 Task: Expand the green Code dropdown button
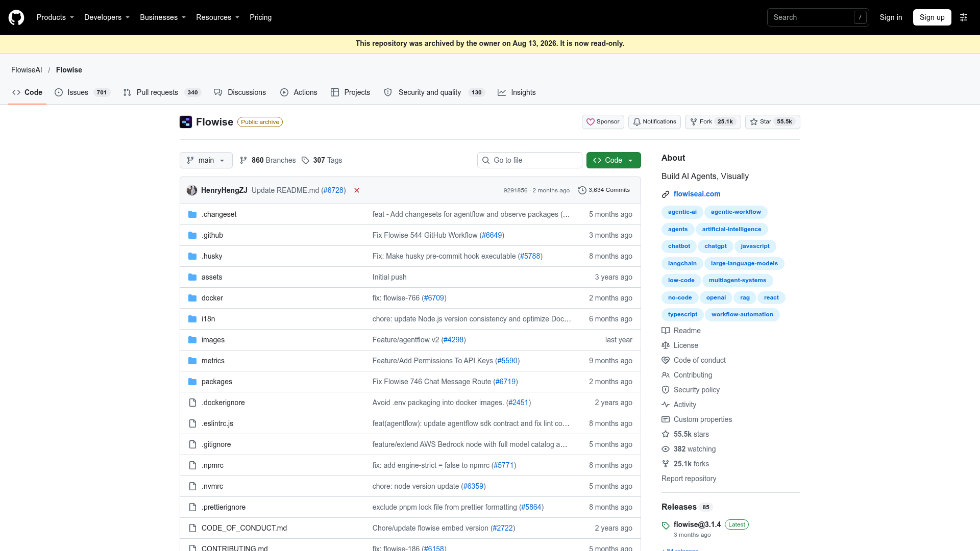[x=614, y=160]
